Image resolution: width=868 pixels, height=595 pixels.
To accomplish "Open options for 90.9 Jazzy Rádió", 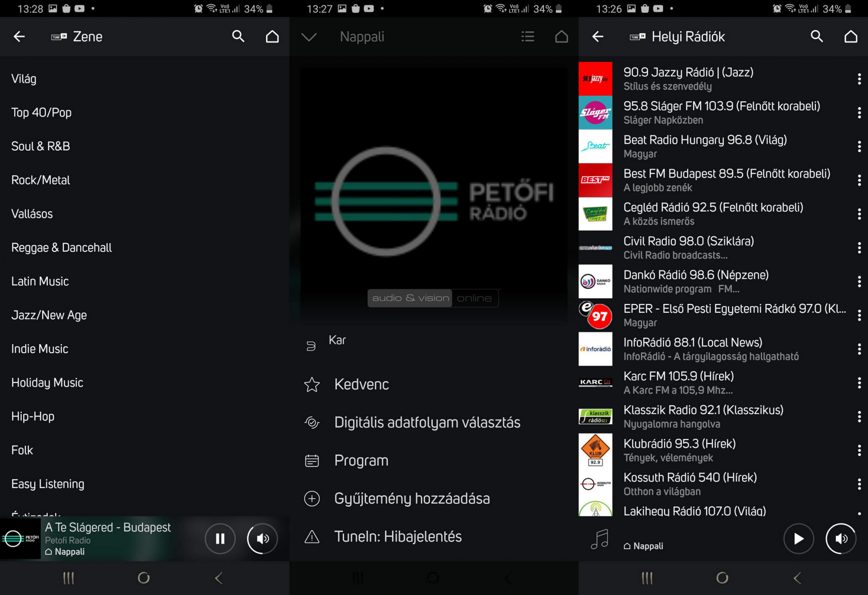I will click(x=859, y=79).
